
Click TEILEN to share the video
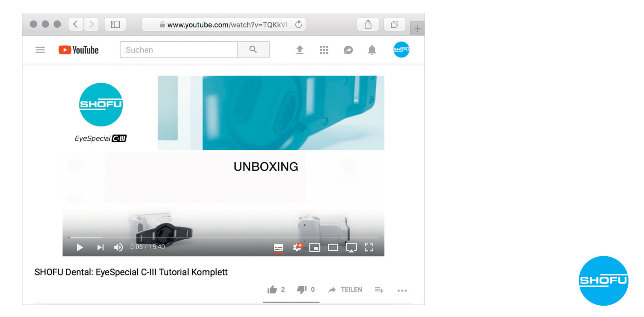coord(345,289)
